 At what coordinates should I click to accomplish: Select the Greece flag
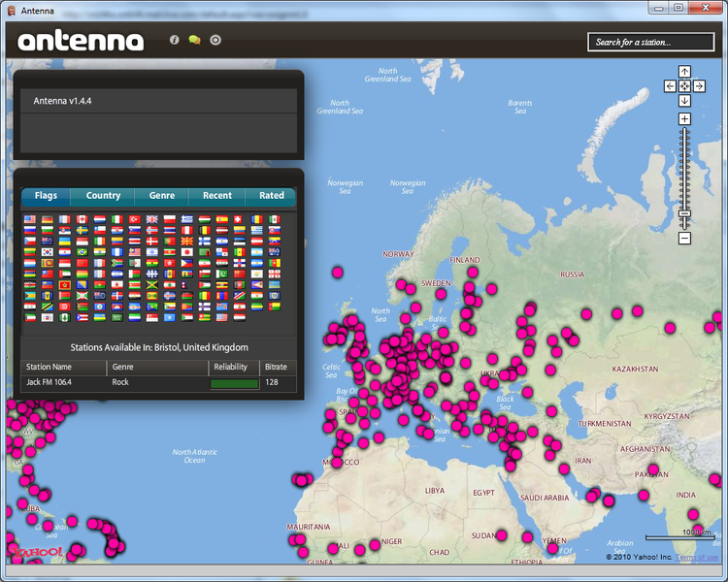pyautogui.click(x=187, y=219)
